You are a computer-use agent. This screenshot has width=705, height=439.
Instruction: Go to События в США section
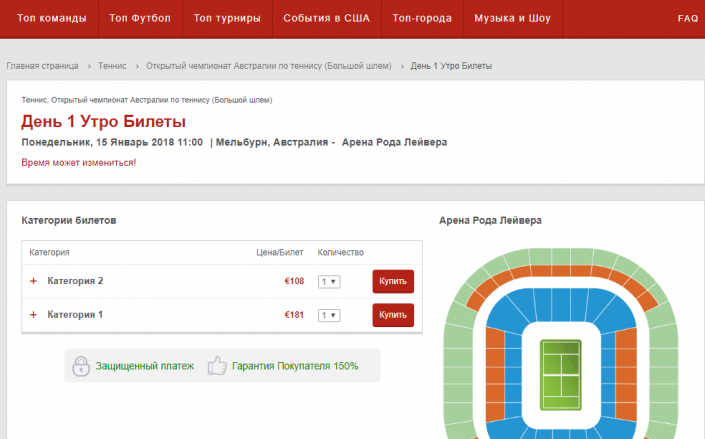pyautogui.click(x=326, y=18)
